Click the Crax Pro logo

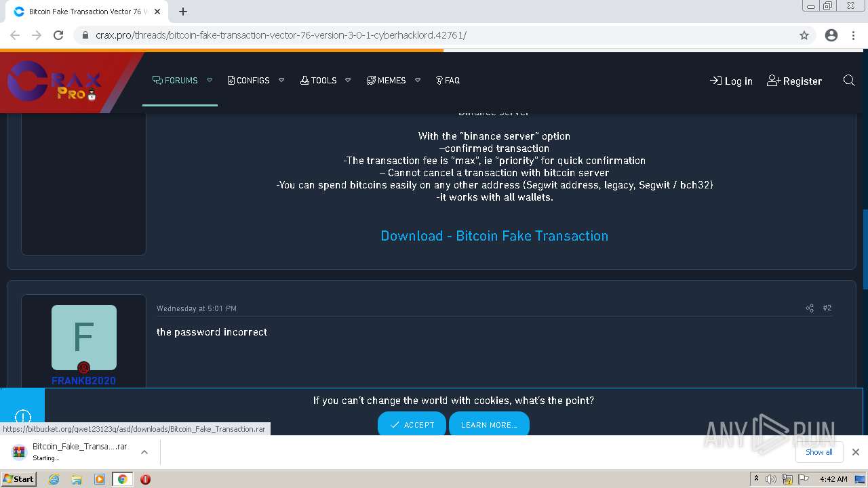(56, 83)
